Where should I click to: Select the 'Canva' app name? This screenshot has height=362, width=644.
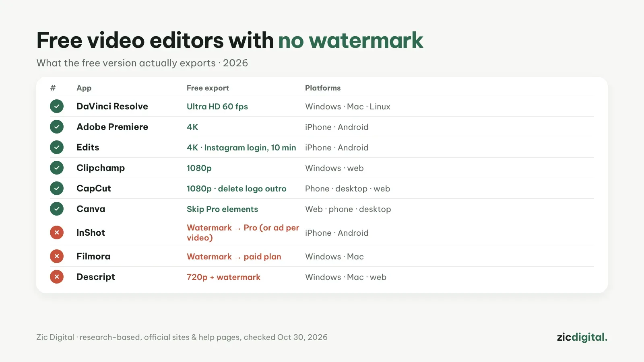(x=91, y=209)
